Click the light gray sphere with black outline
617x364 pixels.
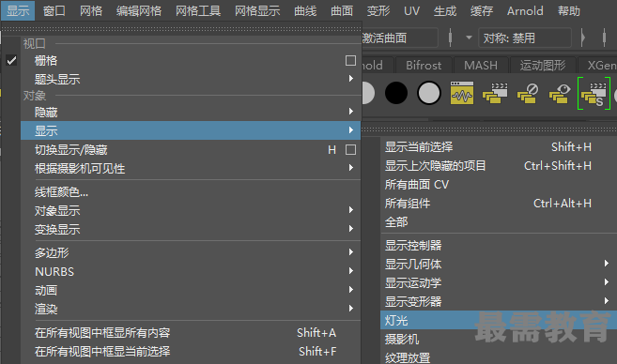[x=428, y=93]
